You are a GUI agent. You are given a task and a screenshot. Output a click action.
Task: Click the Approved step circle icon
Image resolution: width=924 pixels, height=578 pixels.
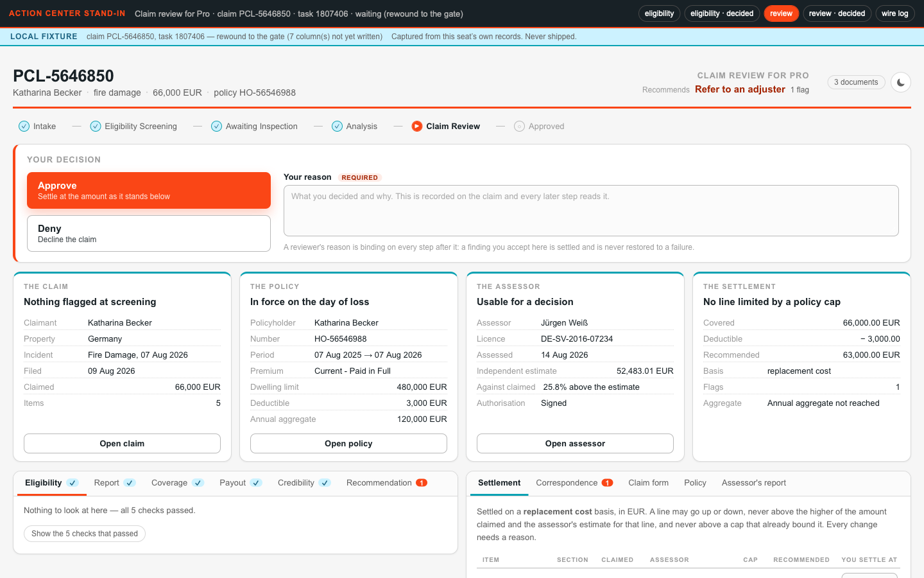point(519,127)
